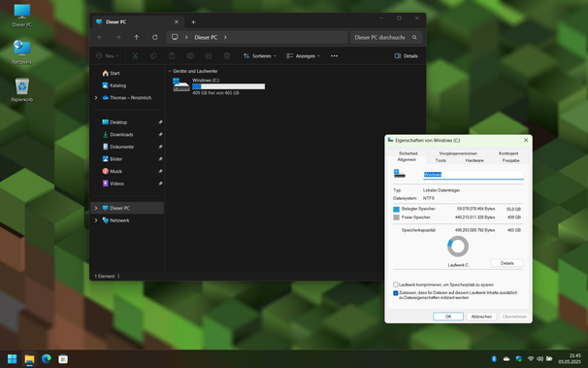The image size is (588, 368).
Task: Open the Sortieren dropdown
Action: (259, 56)
